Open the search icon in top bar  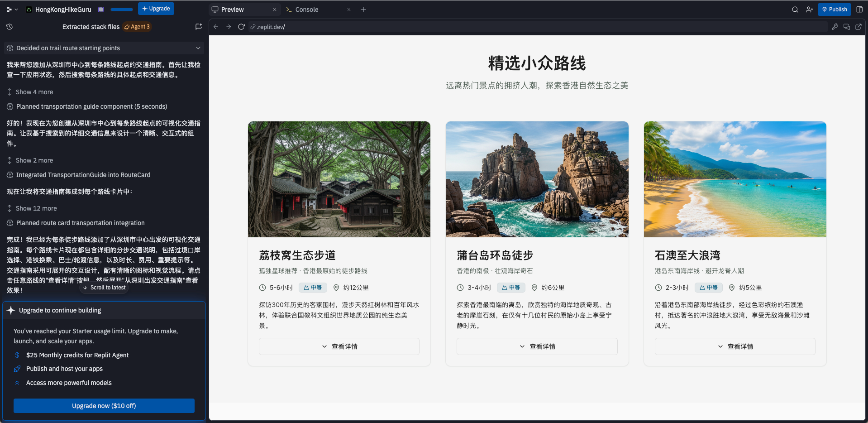pyautogui.click(x=795, y=10)
